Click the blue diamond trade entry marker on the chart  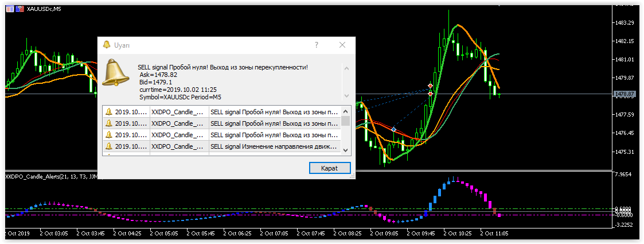point(394,129)
